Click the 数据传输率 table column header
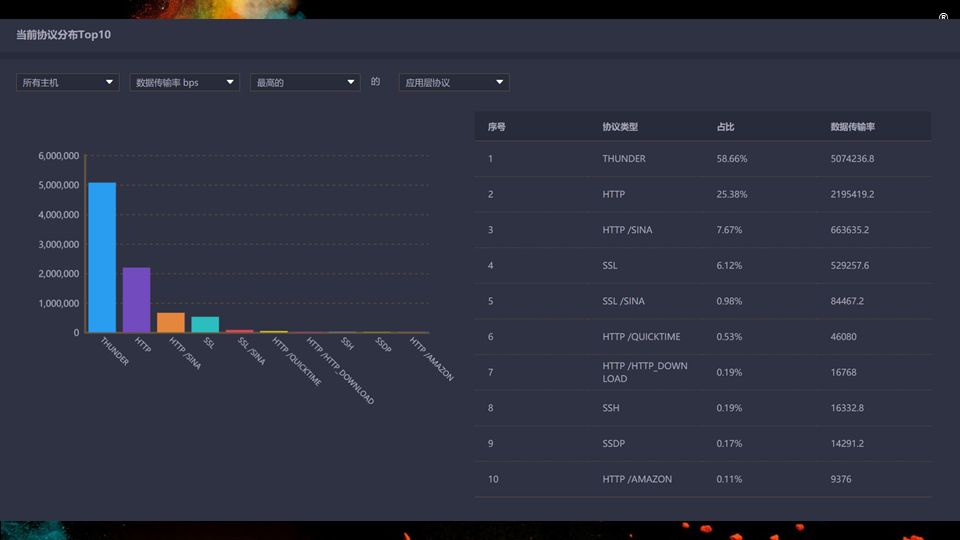This screenshot has height=540, width=960. point(853,127)
